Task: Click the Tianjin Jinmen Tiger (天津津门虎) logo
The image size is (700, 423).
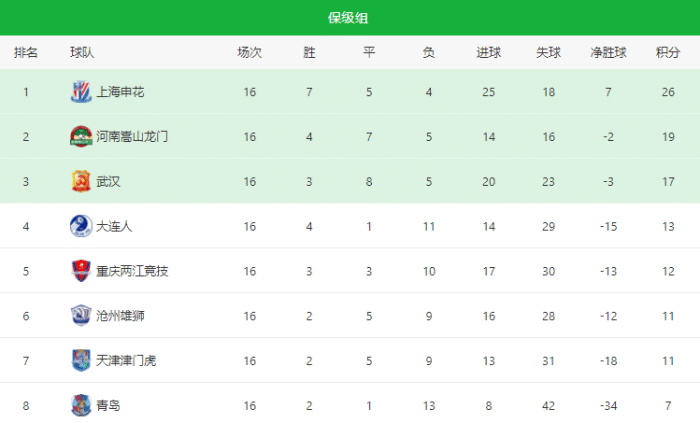Action: pos(80,360)
